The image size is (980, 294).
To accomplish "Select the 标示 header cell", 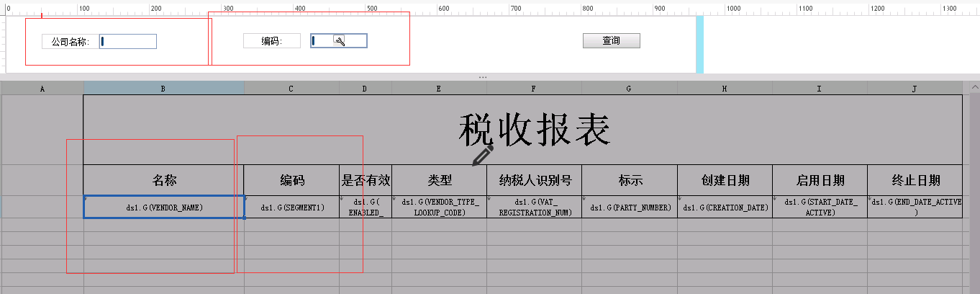I will (629, 180).
